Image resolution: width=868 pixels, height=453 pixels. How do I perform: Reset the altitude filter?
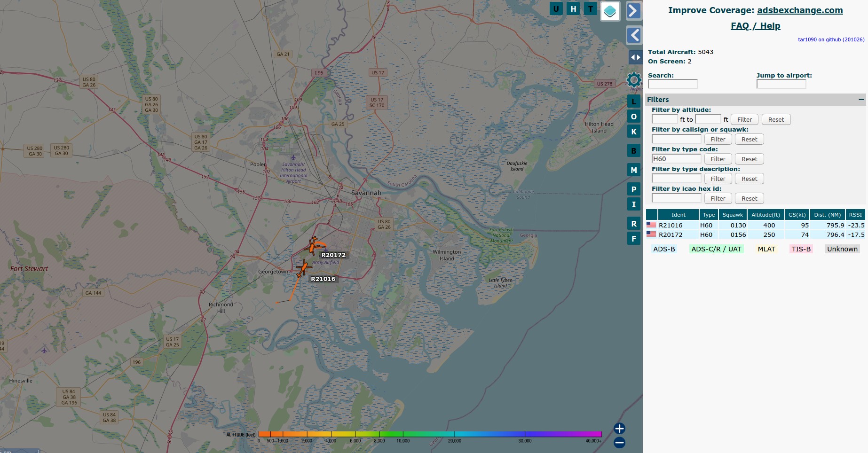click(776, 119)
